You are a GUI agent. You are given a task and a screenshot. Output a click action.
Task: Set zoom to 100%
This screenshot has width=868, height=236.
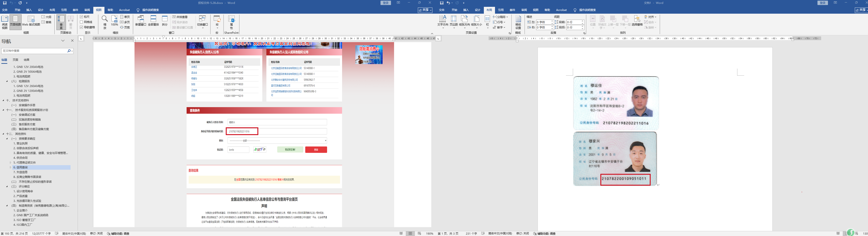pyautogui.click(x=114, y=21)
